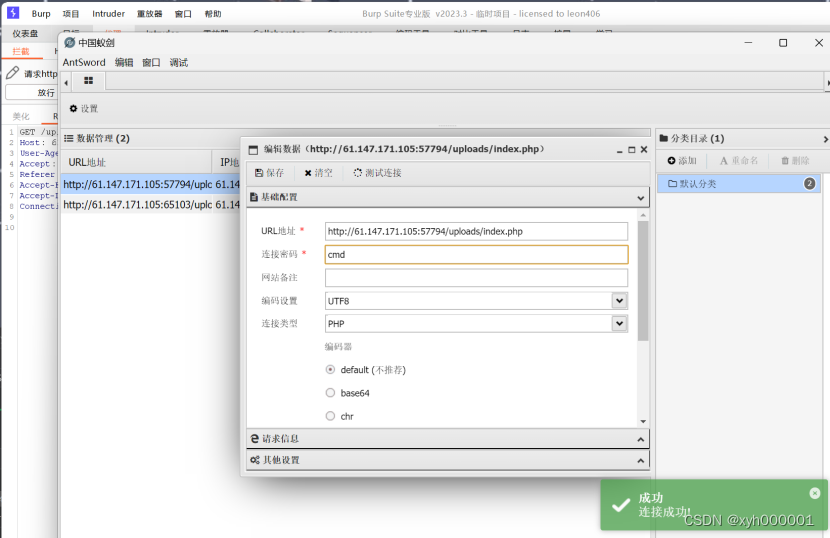This screenshot has height=538, width=830.
Task: Click into the URL地址 input field
Action: tap(476, 231)
